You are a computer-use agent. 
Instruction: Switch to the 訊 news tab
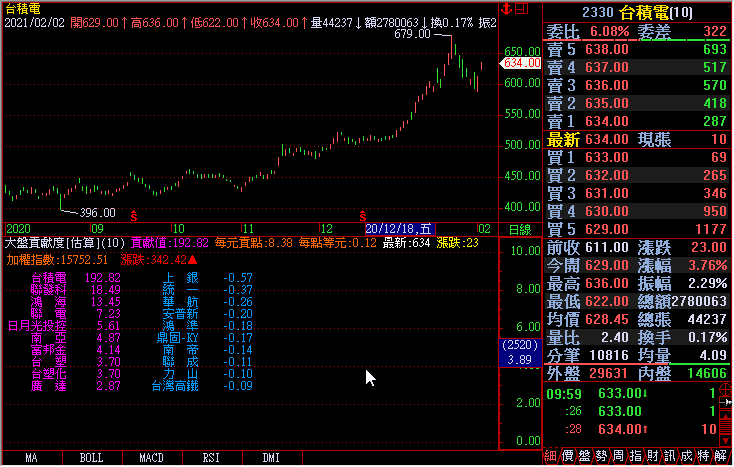tap(669, 456)
